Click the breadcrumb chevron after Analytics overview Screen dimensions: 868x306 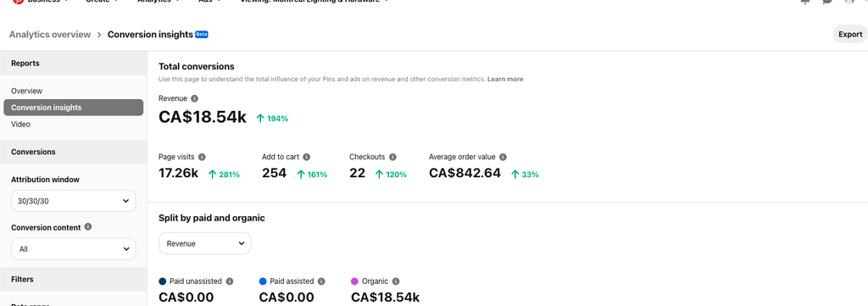tap(99, 34)
